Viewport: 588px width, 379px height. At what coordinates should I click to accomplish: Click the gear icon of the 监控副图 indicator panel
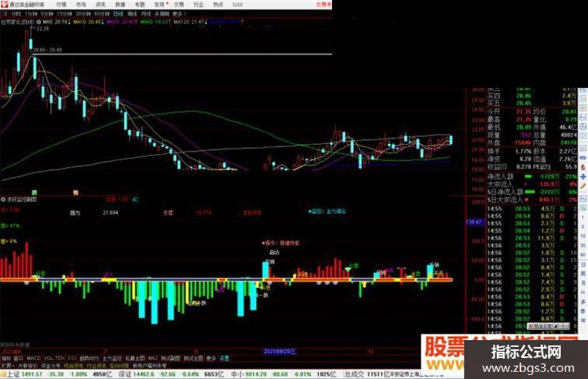[3, 199]
